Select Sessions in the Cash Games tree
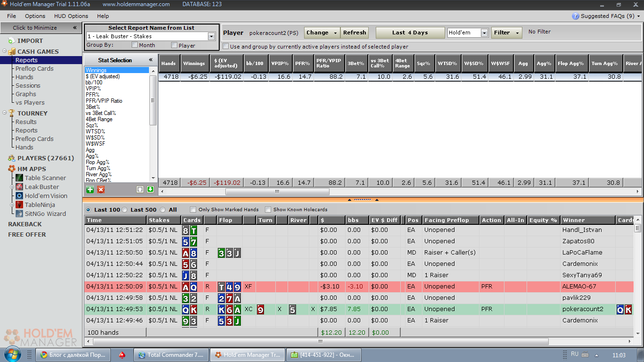This screenshot has width=644, height=362. 28,86
